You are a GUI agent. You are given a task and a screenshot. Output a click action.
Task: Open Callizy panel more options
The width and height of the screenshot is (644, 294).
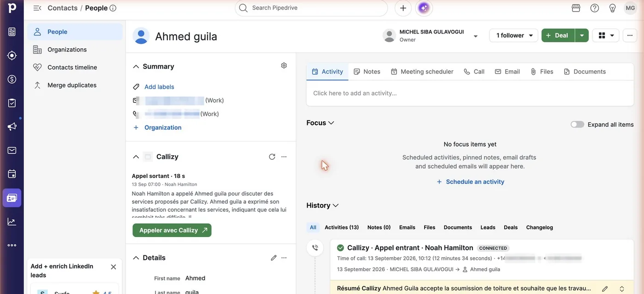tap(284, 157)
